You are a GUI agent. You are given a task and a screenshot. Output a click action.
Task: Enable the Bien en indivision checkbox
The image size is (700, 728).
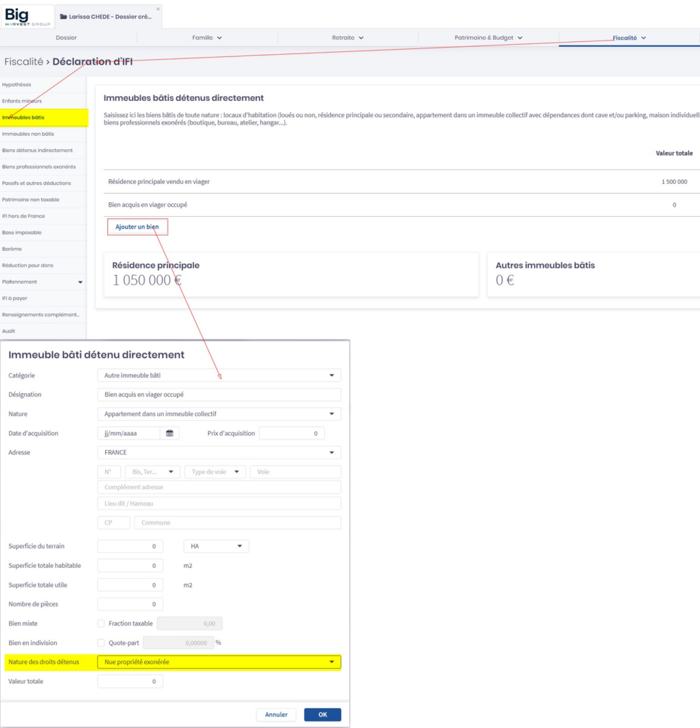coord(100,643)
